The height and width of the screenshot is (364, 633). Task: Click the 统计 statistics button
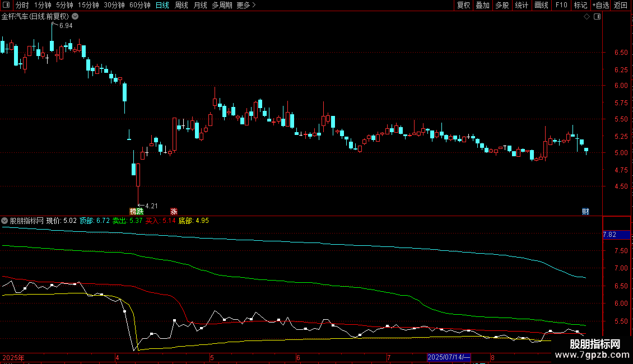click(522, 5)
